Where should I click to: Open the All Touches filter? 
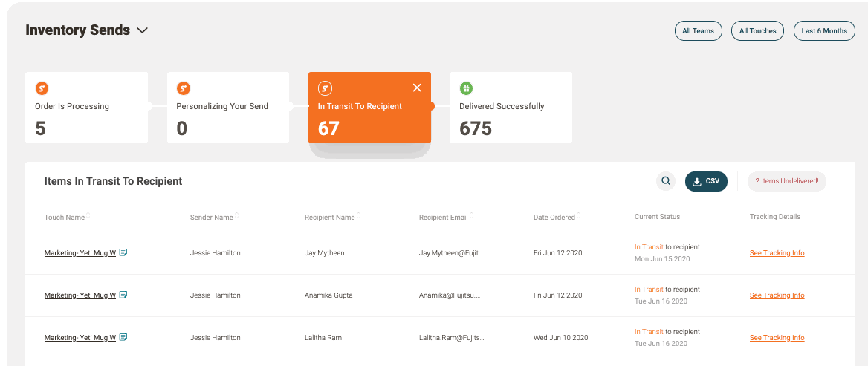click(x=757, y=31)
